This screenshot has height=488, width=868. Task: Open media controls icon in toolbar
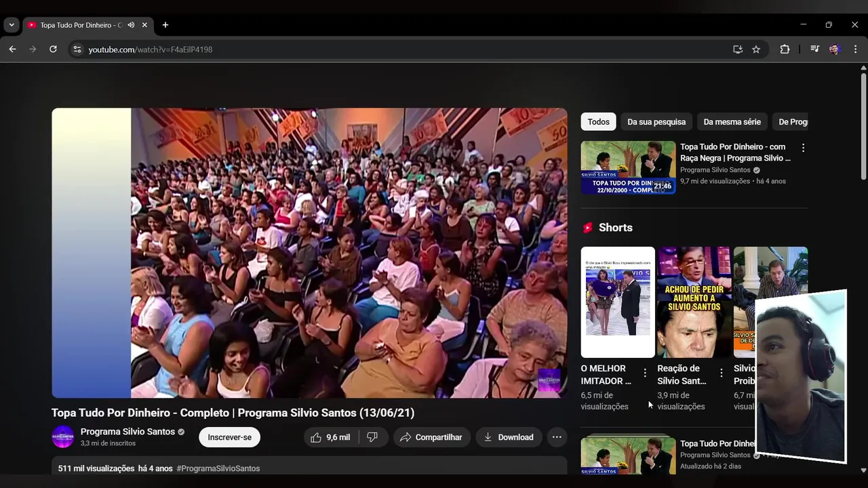[x=814, y=49]
